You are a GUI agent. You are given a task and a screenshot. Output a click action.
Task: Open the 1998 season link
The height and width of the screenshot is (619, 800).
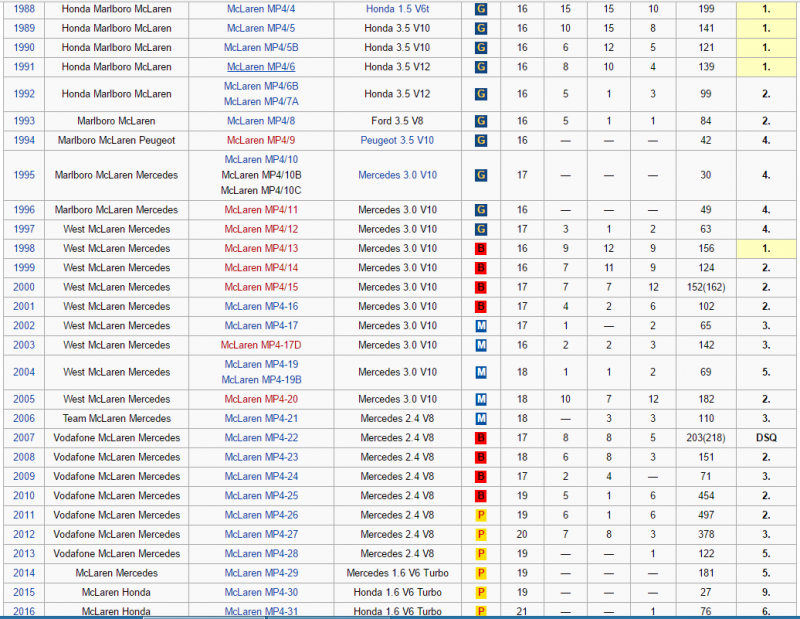pos(24,249)
